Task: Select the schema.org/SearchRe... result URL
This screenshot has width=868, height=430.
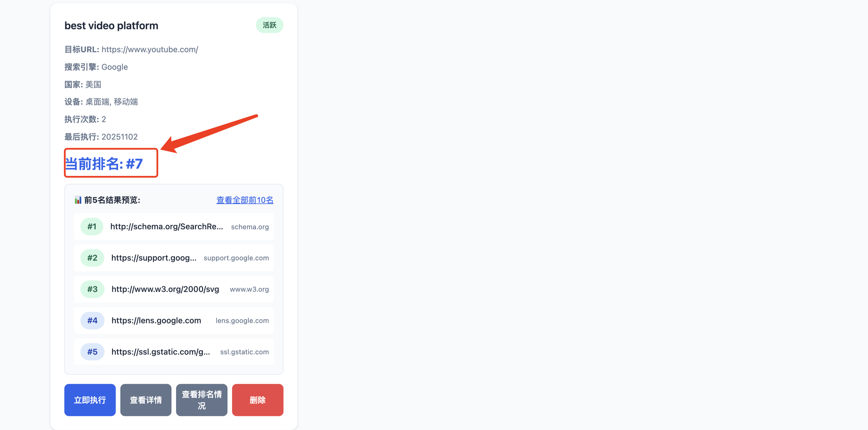Action: [167, 226]
